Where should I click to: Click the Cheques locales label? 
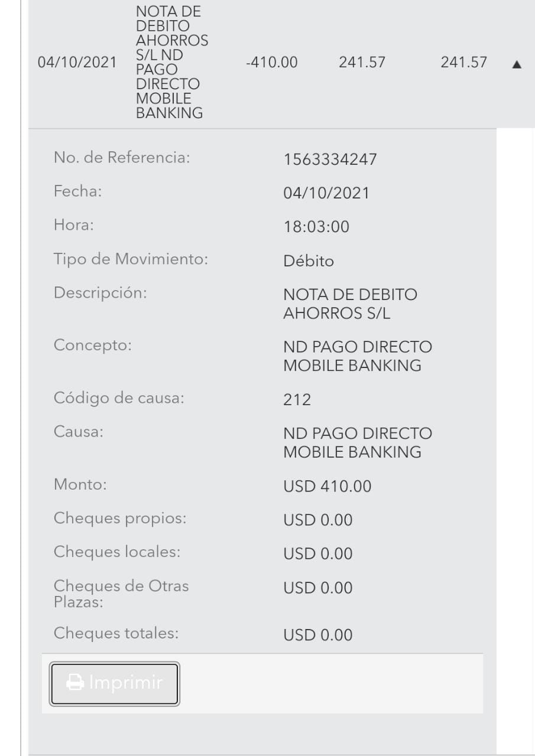coord(116,552)
